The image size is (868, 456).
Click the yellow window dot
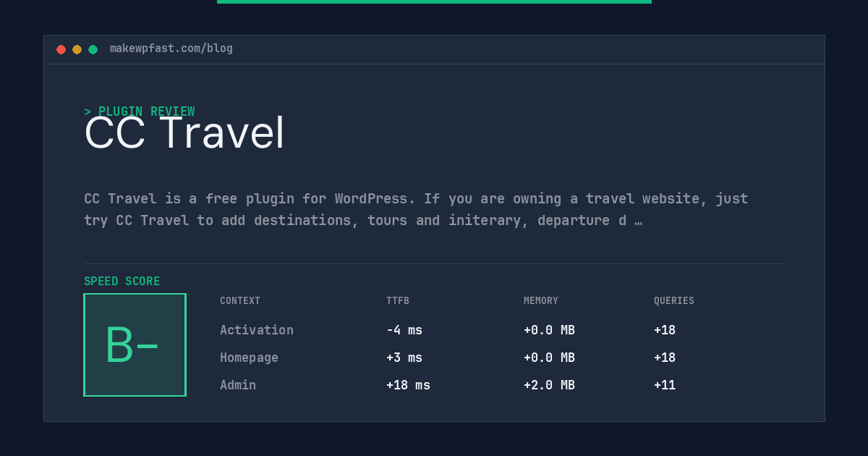(x=77, y=49)
